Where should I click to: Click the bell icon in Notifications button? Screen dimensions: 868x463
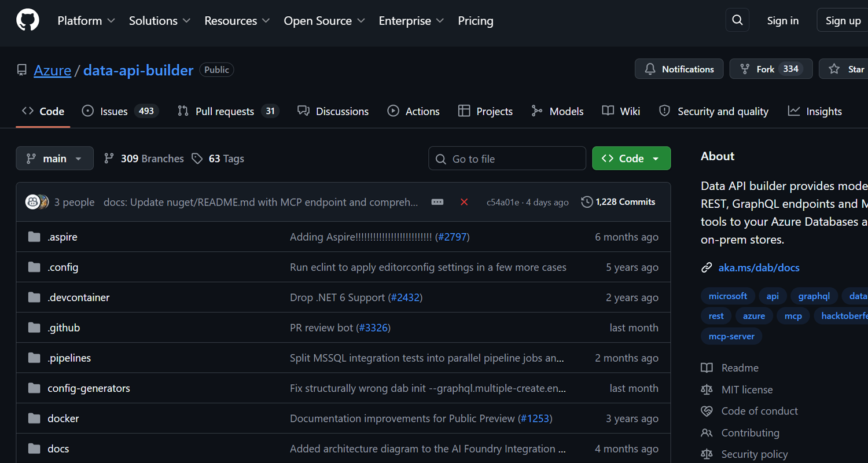tap(650, 69)
